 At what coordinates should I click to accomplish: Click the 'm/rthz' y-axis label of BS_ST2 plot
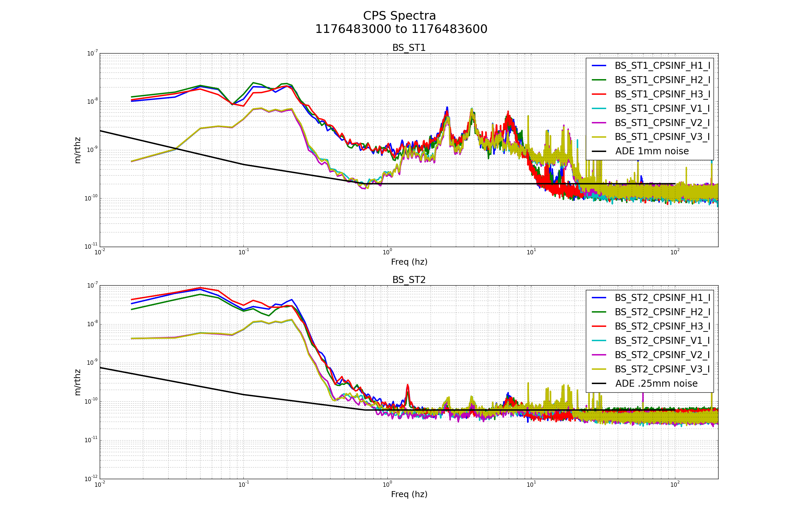(78, 382)
